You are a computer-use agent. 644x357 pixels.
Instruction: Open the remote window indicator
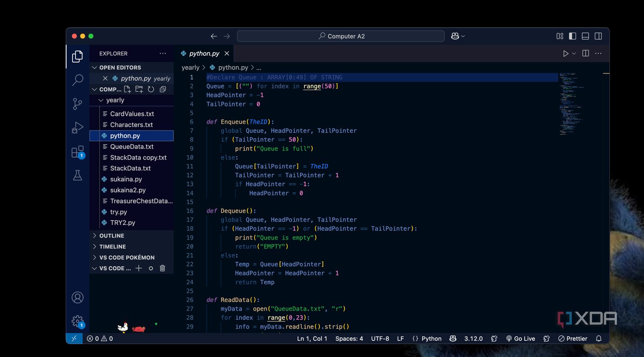(x=74, y=339)
